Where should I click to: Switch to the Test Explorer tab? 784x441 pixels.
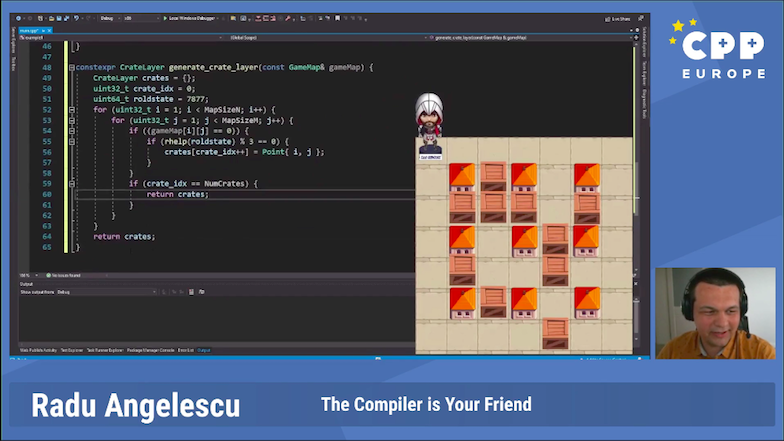(x=72, y=350)
